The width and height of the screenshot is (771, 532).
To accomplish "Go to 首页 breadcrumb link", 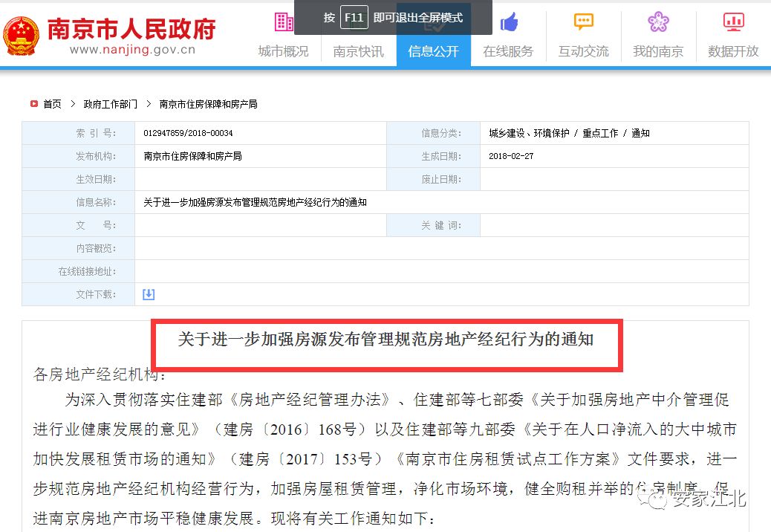I will click(x=52, y=104).
